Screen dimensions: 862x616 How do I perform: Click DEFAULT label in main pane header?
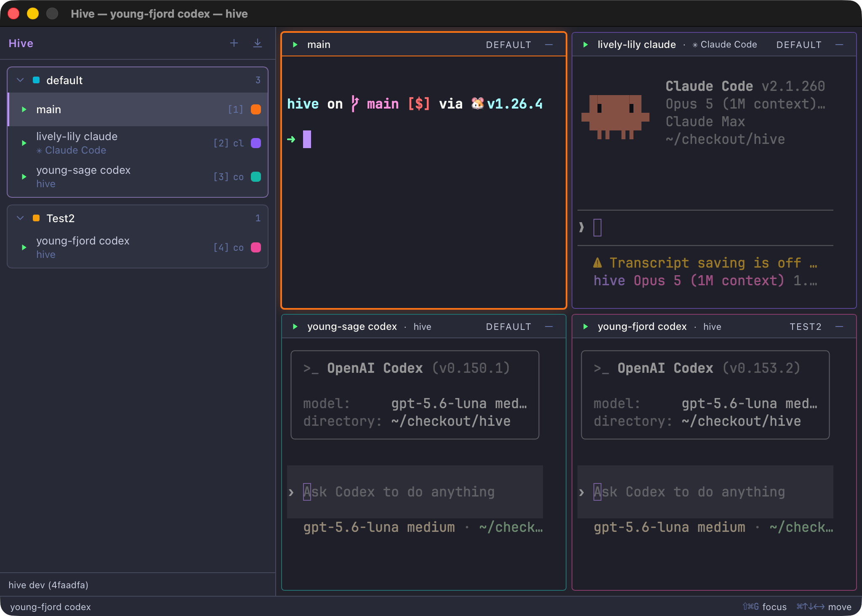pos(508,45)
